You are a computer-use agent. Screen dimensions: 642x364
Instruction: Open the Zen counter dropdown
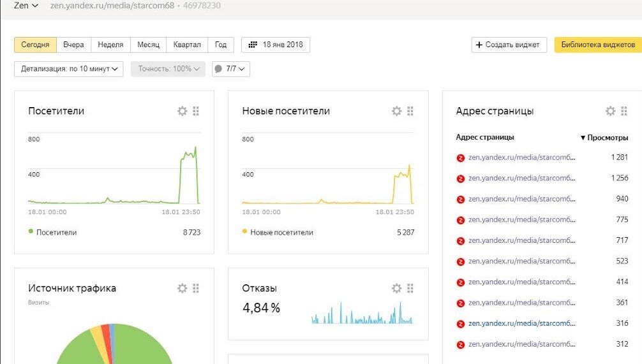point(26,6)
